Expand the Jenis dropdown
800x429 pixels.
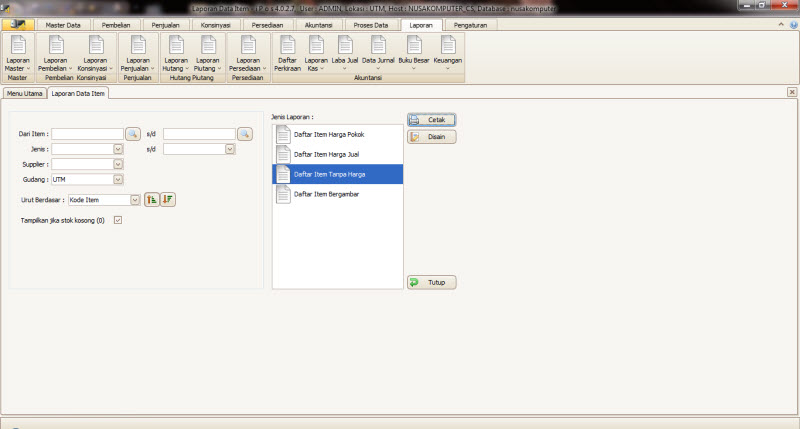[118, 149]
